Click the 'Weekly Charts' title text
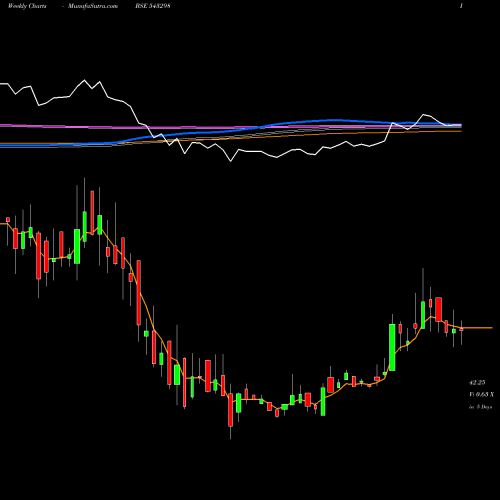 pyautogui.click(x=27, y=6)
